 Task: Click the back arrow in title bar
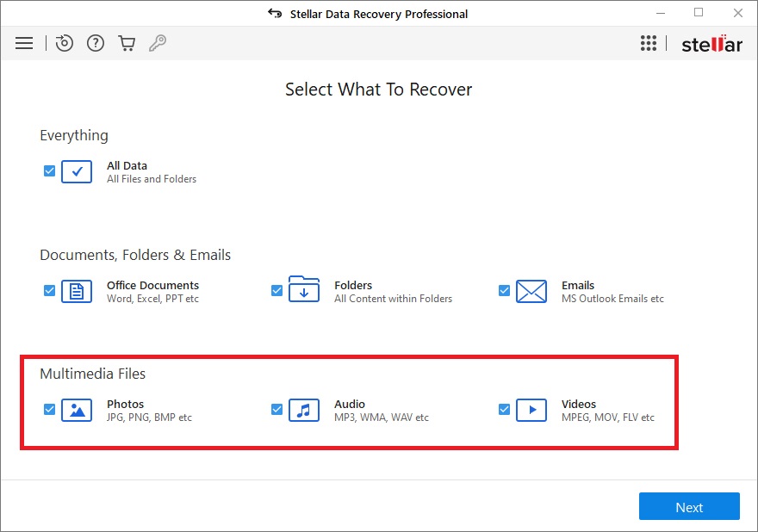click(275, 13)
